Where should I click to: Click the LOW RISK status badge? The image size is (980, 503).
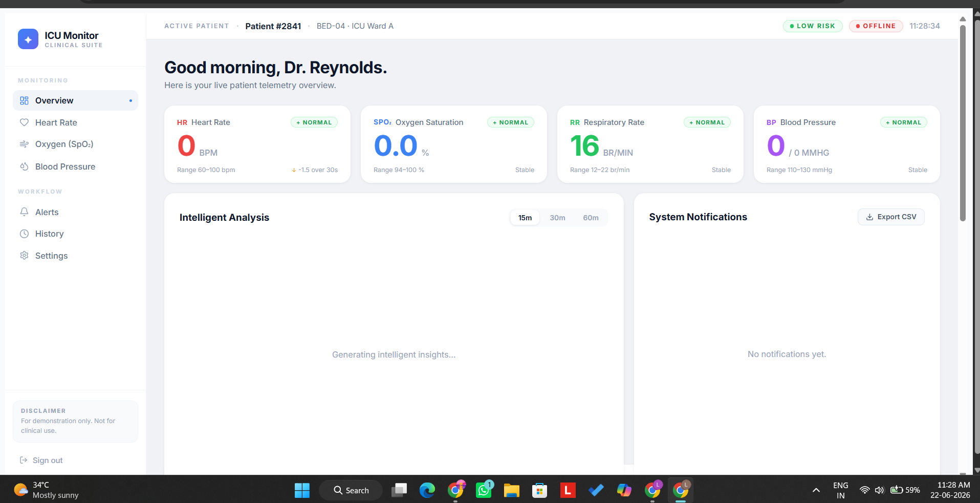coord(813,26)
